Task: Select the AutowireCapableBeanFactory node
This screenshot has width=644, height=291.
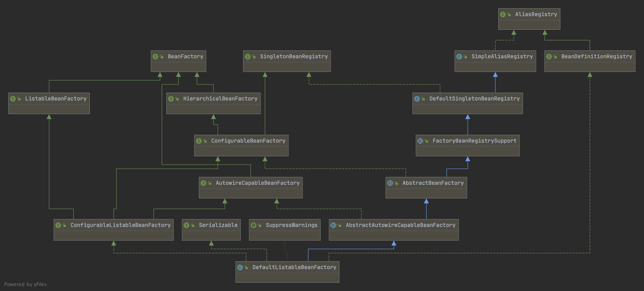Action: pyautogui.click(x=257, y=183)
